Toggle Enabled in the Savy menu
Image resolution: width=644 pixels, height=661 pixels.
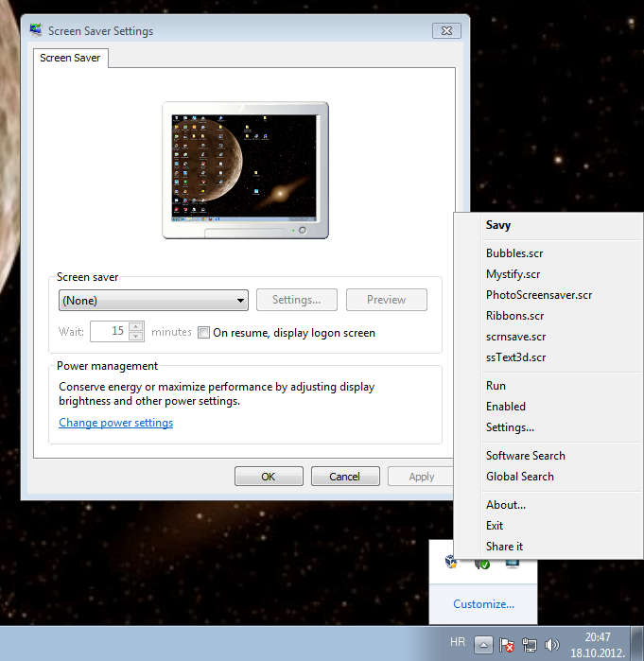pyautogui.click(x=505, y=406)
